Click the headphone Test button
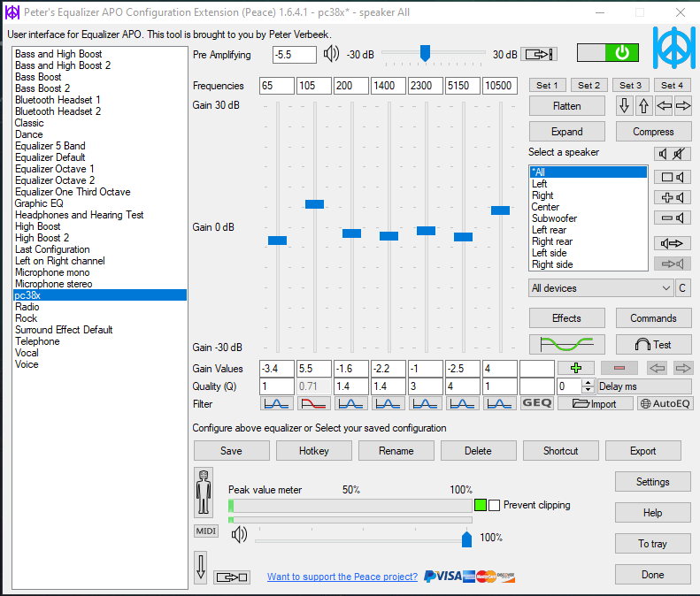 point(654,344)
